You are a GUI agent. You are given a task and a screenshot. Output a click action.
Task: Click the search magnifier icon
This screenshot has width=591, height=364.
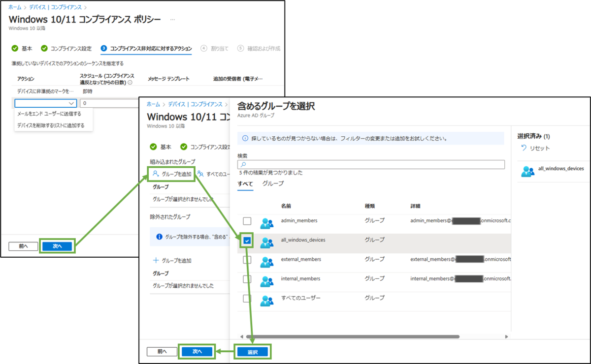243,164
